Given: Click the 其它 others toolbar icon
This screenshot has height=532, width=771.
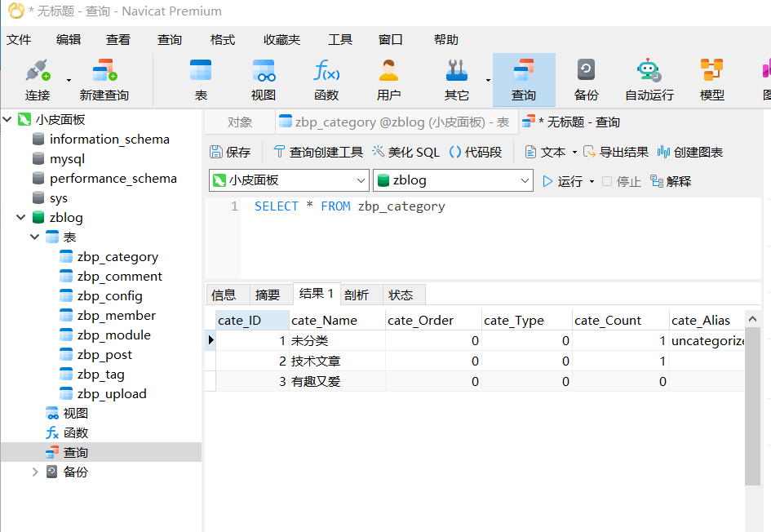Looking at the screenshot, I should coord(456,80).
